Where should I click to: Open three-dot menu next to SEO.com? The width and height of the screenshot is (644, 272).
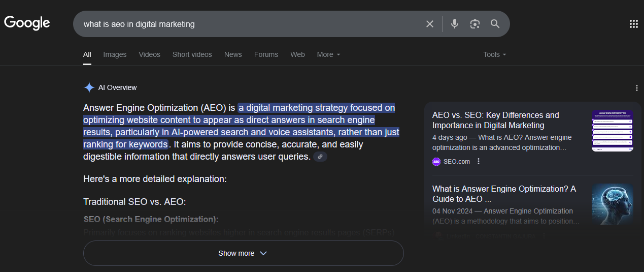point(478,162)
